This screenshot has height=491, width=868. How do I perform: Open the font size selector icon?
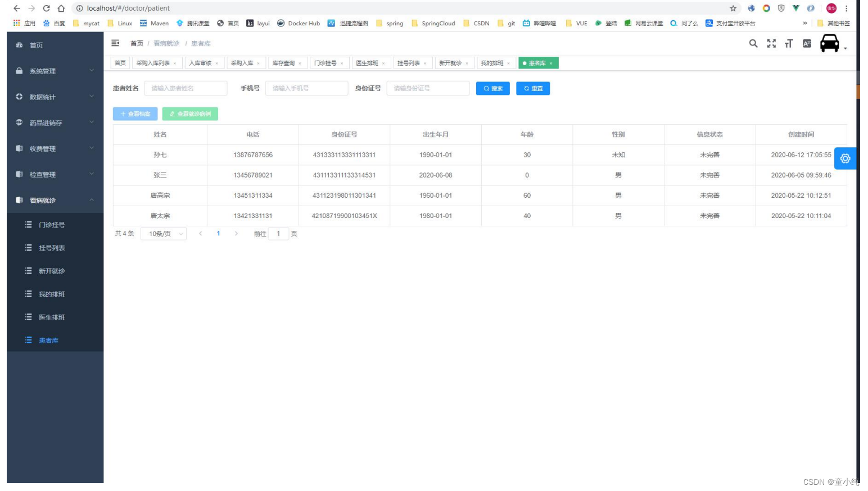pyautogui.click(x=789, y=43)
